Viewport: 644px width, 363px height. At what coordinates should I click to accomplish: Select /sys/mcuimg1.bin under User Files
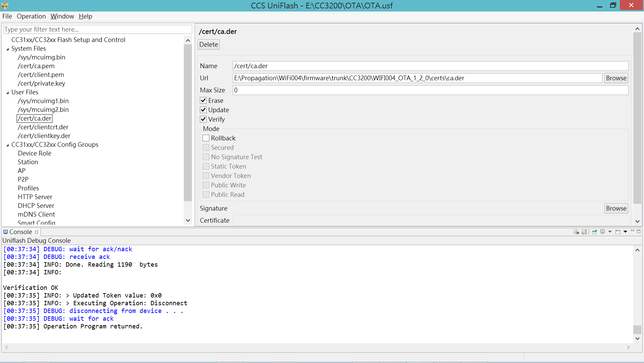[x=43, y=101]
